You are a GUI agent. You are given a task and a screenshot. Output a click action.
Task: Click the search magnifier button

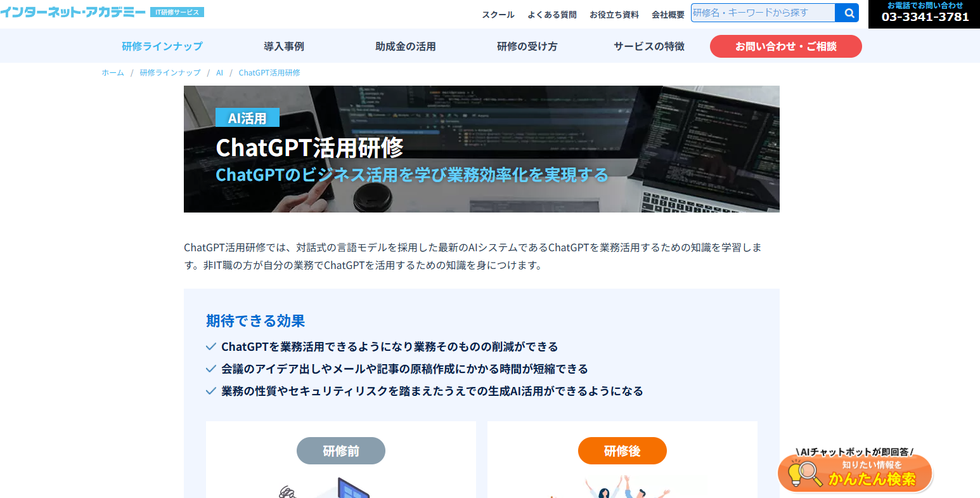(847, 13)
